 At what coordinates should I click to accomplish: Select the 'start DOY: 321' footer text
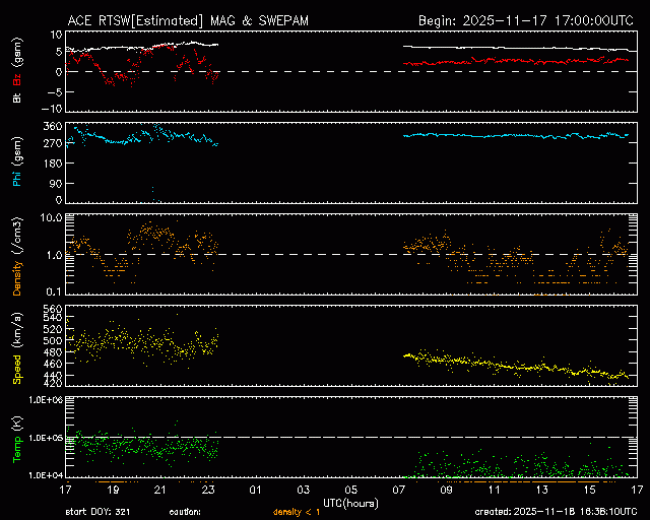click(98, 512)
